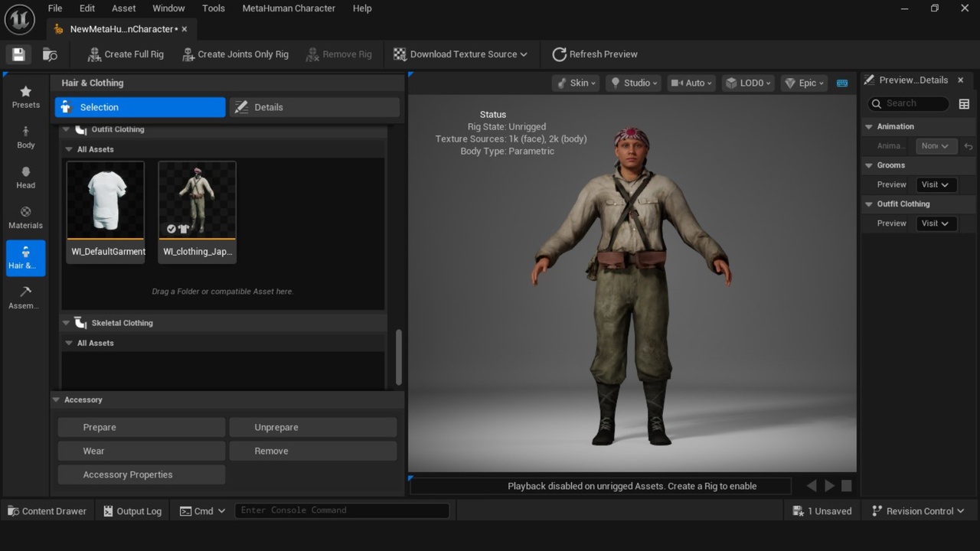The image size is (980, 551).
Task: Reset the Animation property to default
Action: point(969,145)
